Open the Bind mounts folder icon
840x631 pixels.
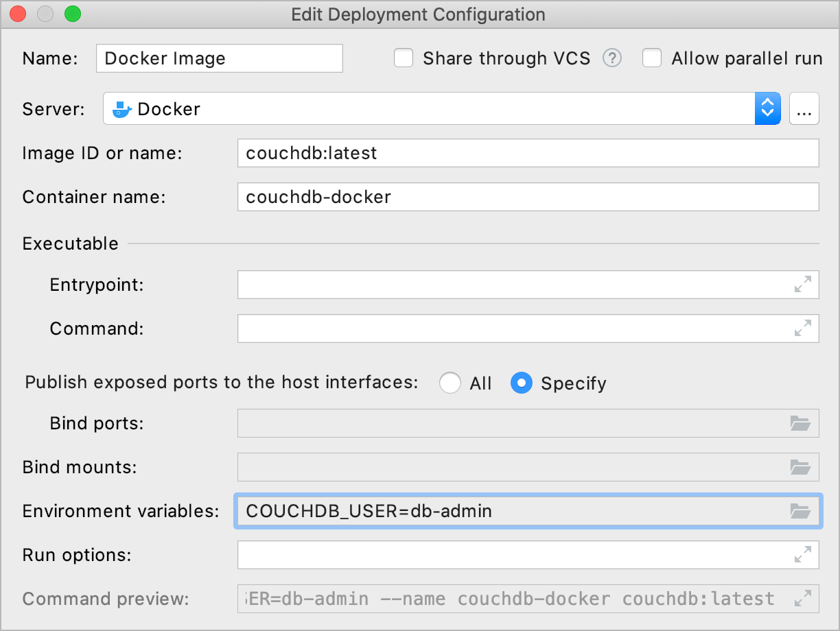800,468
